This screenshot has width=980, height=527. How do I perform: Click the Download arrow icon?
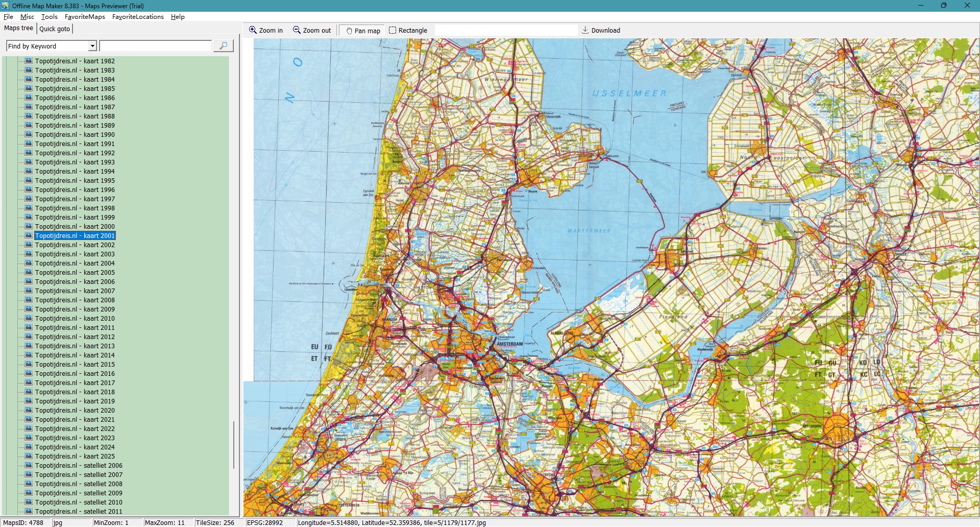pos(585,30)
